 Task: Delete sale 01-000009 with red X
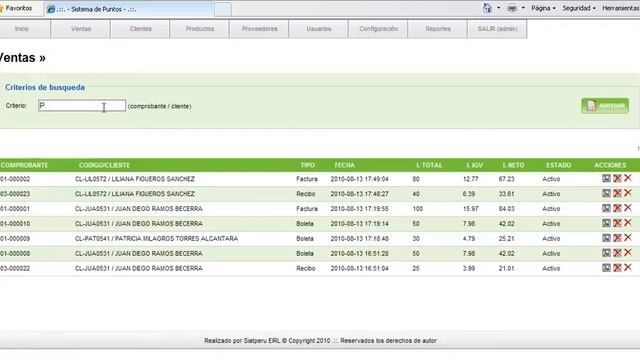click(x=628, y=238)
